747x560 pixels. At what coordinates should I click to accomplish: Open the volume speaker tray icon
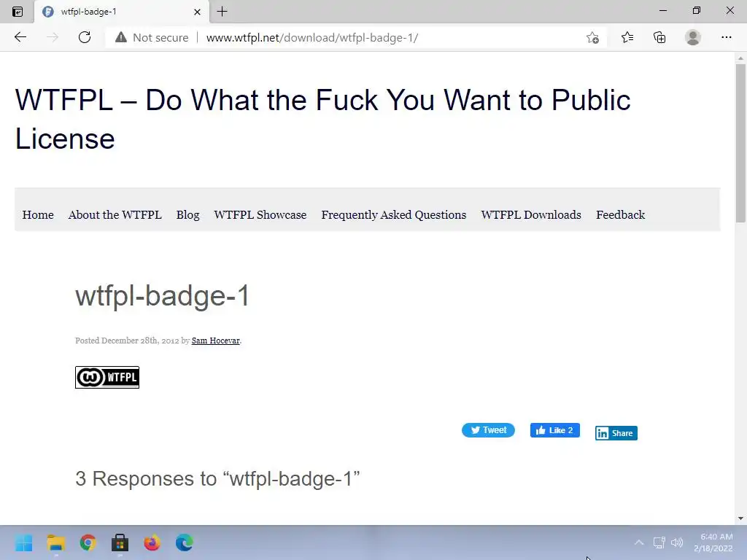pos(676,542)
